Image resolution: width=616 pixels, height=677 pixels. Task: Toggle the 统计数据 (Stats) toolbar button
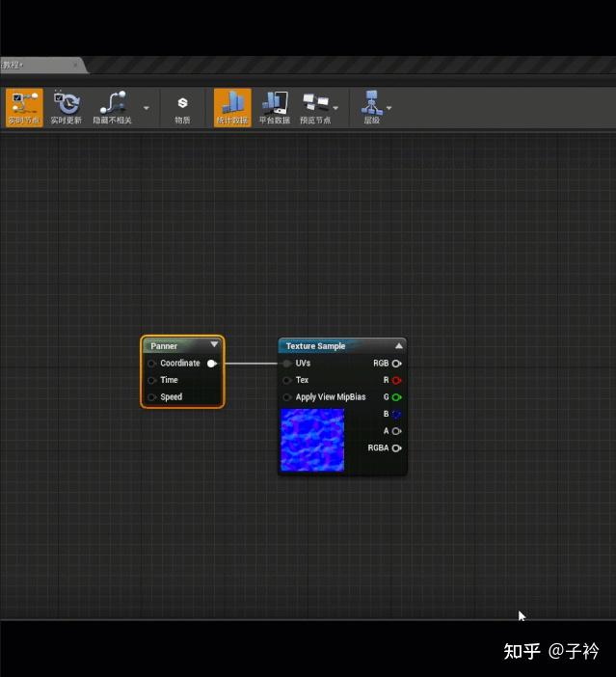click(232, 107)
